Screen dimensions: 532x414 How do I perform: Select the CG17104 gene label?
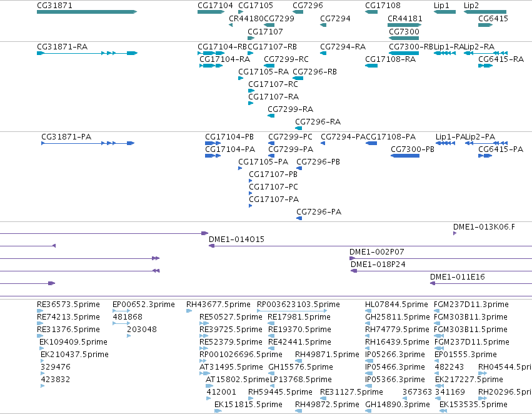[x=215, y=6]
